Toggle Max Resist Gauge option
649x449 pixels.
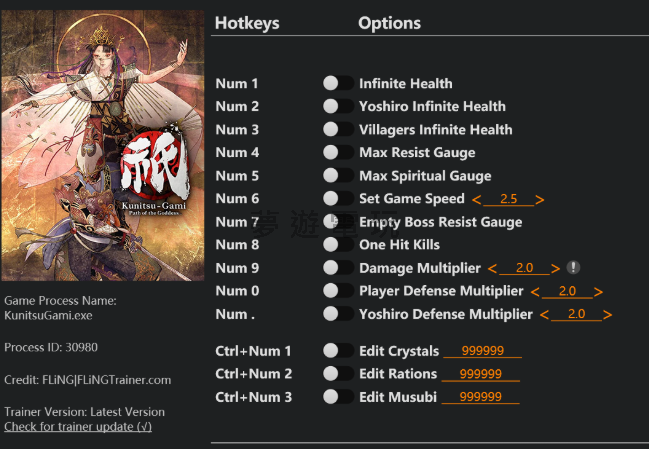(x=338, y=153)
